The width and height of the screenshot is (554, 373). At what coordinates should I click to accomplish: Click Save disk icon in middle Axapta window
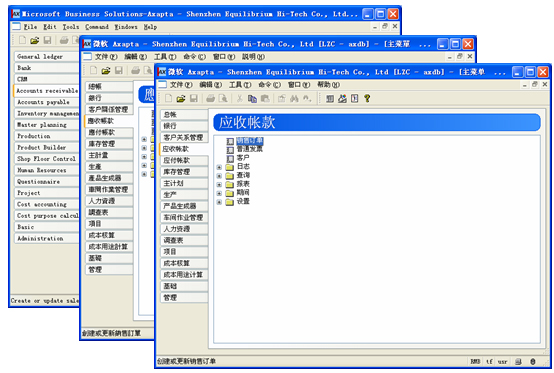click(119, 71)
